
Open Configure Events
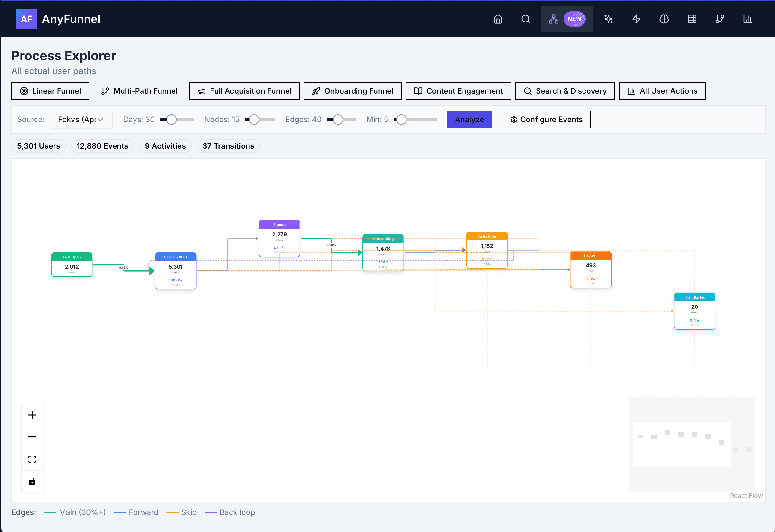point(546,119)
